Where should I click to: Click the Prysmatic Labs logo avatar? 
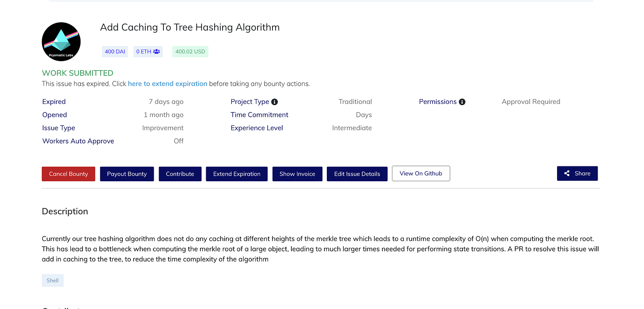61,42
